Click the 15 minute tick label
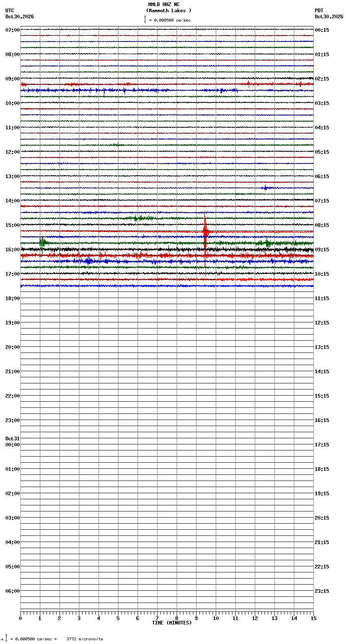The height and width of the screenshot is (644, 346). point(313,618)
